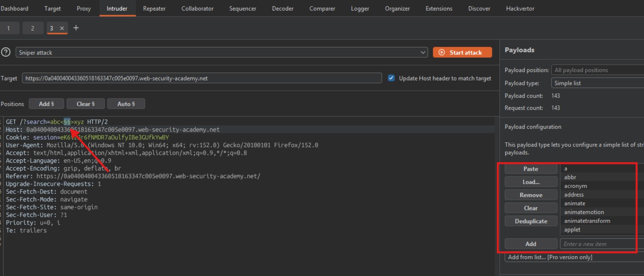Click the Priority: u=0, i line

tap(33, 223)
